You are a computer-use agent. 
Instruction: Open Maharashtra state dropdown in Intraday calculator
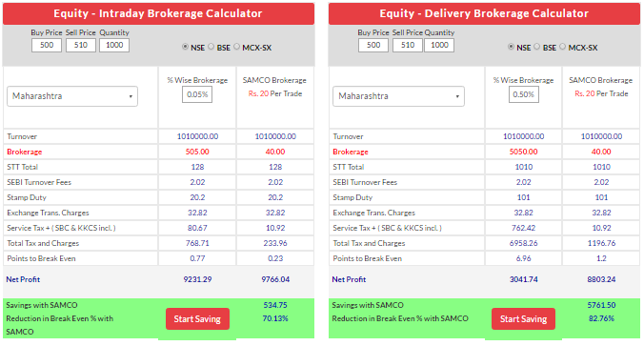72,96
